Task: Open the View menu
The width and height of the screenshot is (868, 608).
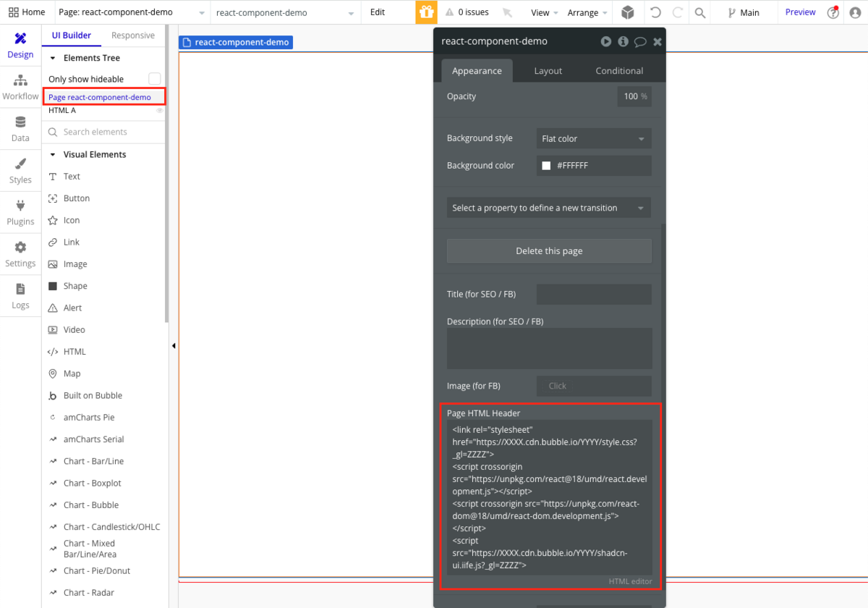Action: click(545, 12)
